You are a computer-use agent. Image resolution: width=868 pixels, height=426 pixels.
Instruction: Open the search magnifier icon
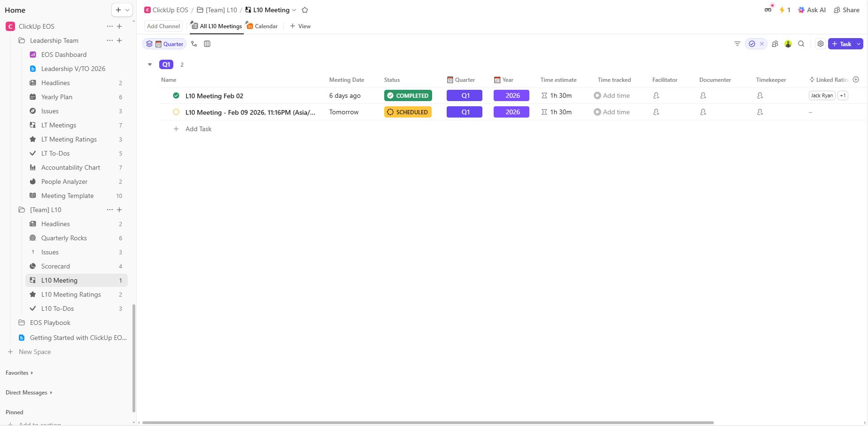coord(801,44)
